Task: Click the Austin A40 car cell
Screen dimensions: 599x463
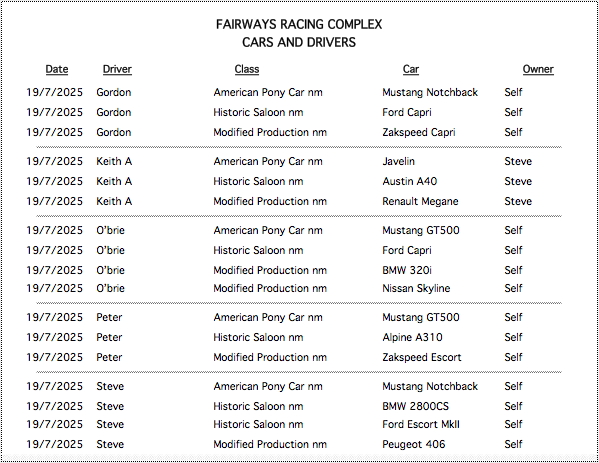Action: coord(410,181)
